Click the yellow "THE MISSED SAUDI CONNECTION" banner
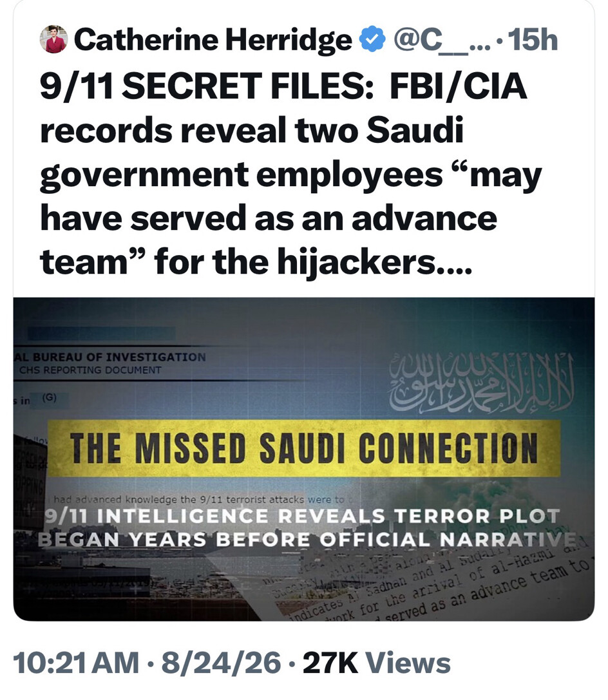This screenshot has width=608, height=700. 303,448
